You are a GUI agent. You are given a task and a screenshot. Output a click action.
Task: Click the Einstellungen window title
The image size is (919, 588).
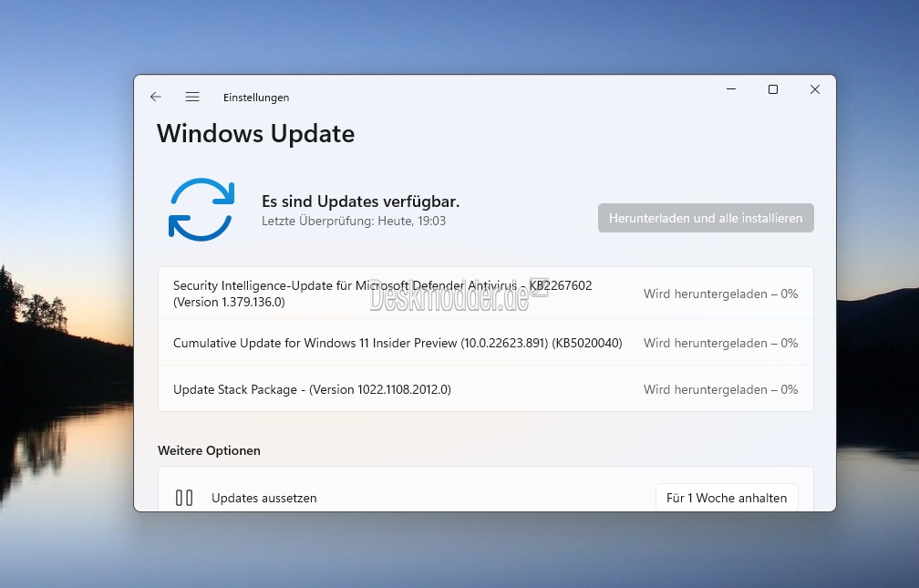point(256,98)
